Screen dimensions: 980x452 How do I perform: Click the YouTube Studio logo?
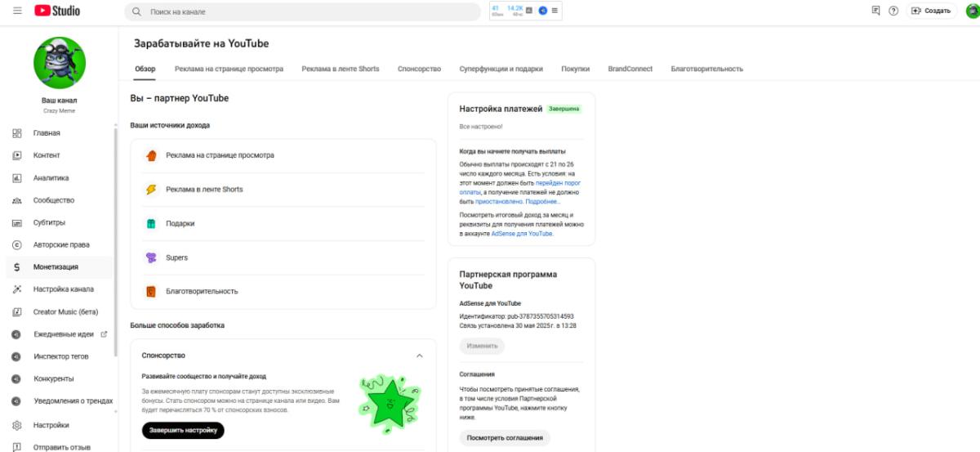point(57,11)
